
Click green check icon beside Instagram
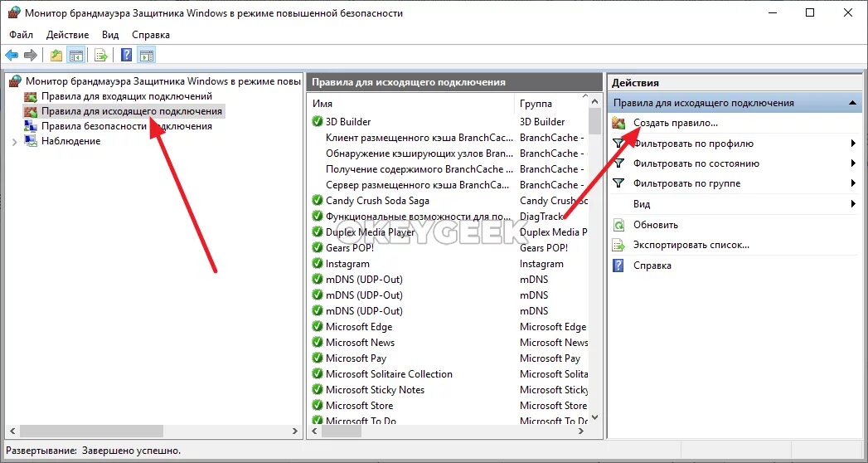click(x=318, y=264)
